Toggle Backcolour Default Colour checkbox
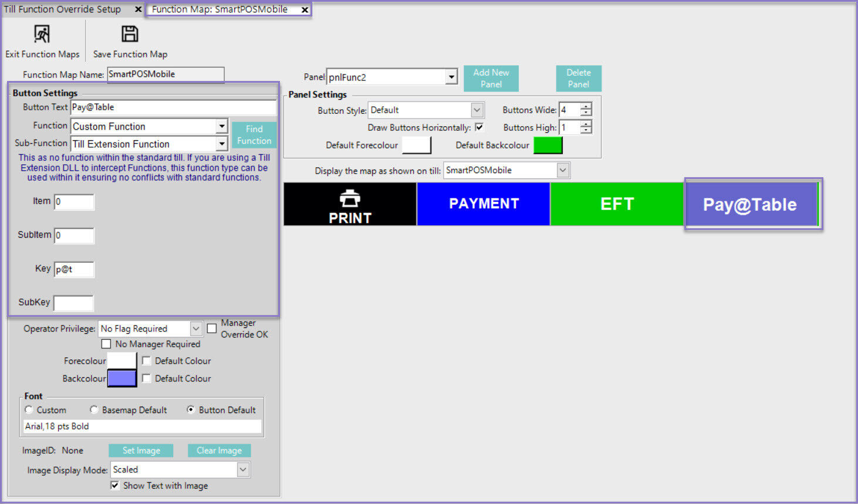858x504 pixels. tap(147, 378)
